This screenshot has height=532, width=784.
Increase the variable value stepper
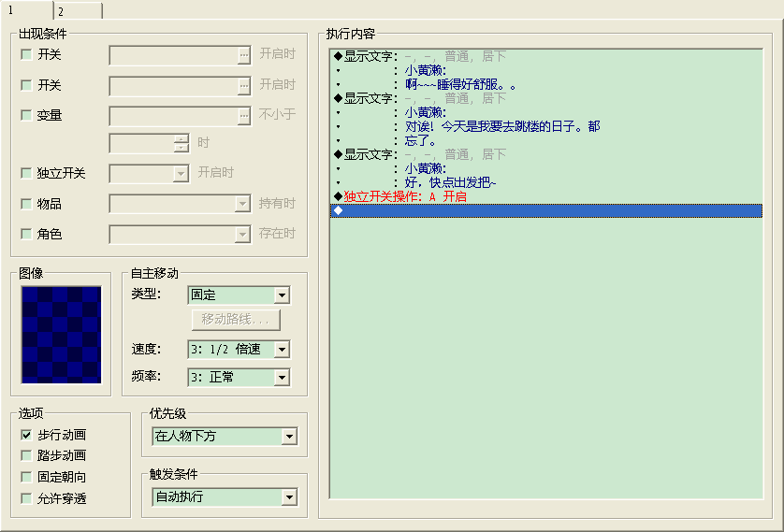181,139
